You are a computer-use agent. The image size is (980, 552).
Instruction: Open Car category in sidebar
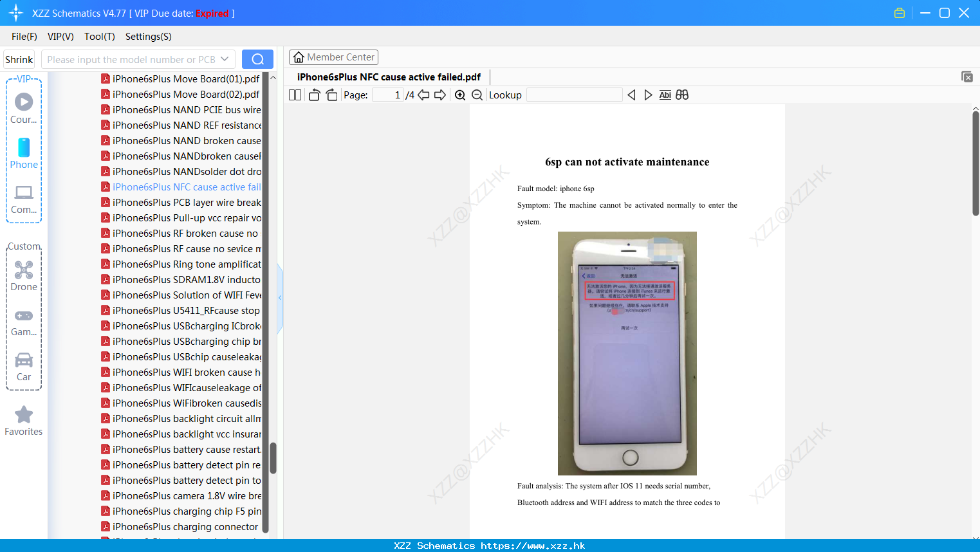(24, 367)
